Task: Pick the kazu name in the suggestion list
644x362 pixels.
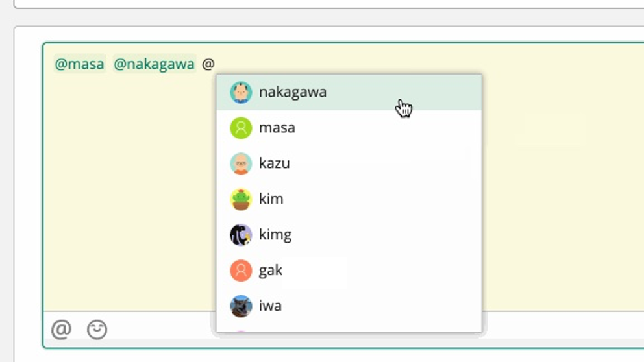Action: 274,163
